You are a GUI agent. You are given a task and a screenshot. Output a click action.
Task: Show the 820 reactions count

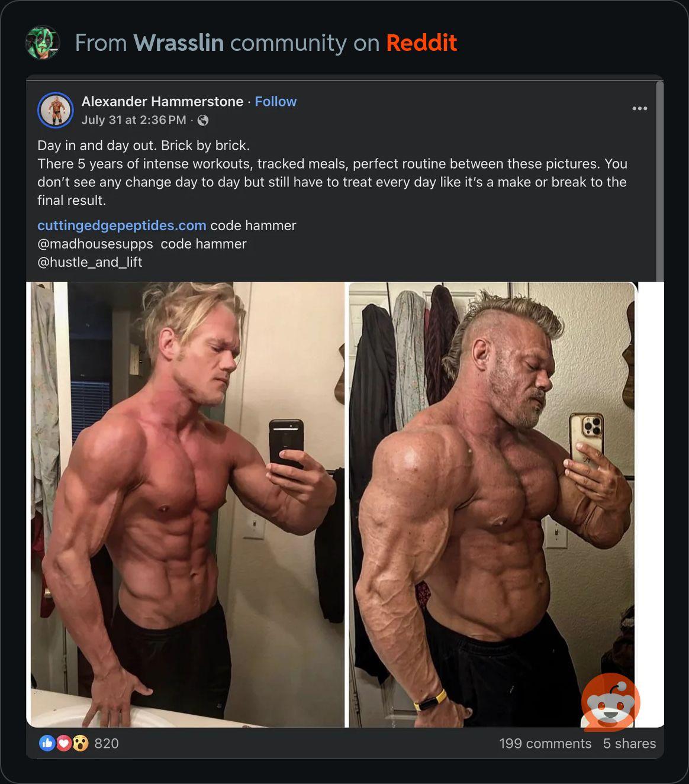point(107,744)
